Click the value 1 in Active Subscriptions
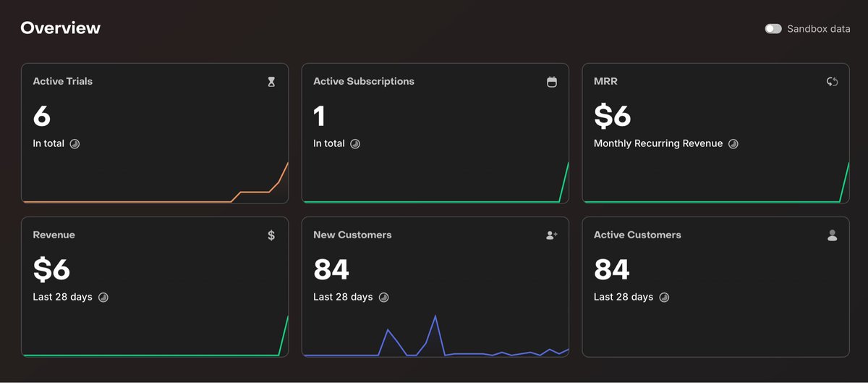Viewport: 868px width, 383px height. point(320,117)
